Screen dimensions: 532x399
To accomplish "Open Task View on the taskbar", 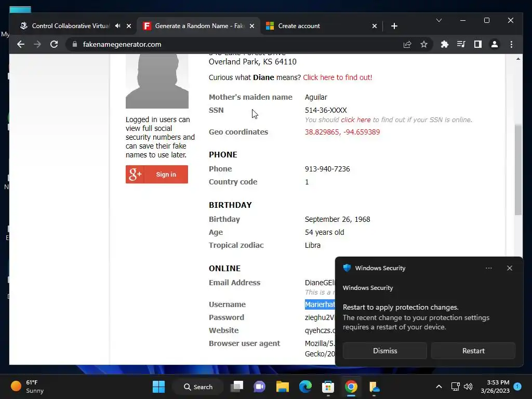I will [x=237, y=387].
